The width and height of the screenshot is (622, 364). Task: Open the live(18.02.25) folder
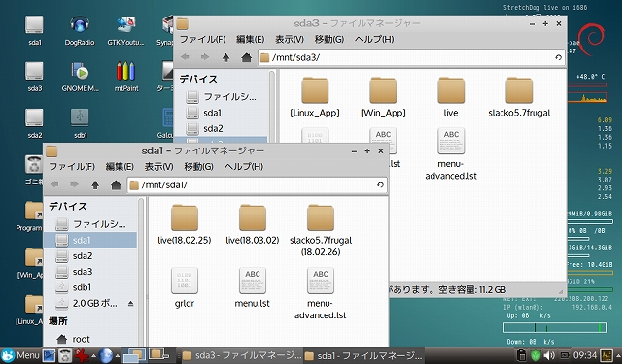(x=185, y=224)
